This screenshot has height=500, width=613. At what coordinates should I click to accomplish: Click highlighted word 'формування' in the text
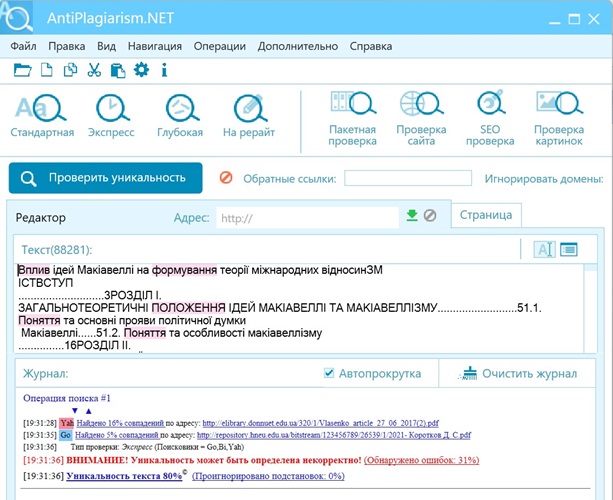point(184,270)
